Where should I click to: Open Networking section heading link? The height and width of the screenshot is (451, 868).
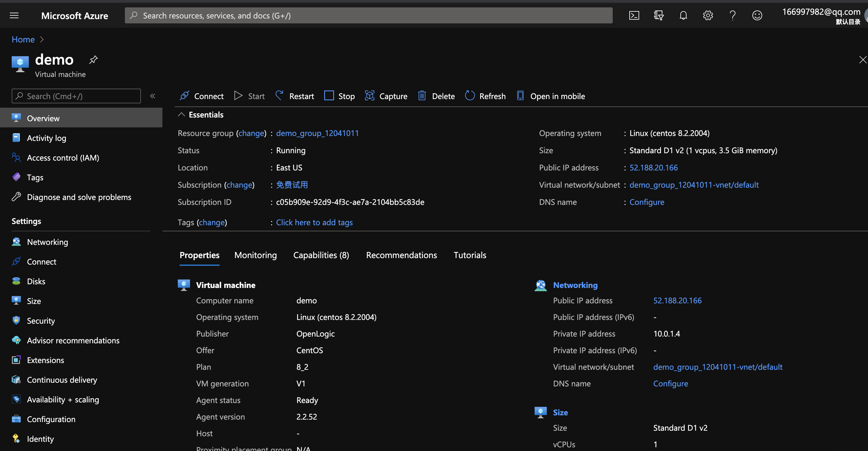pyautogui.click(x=575, y=285)
